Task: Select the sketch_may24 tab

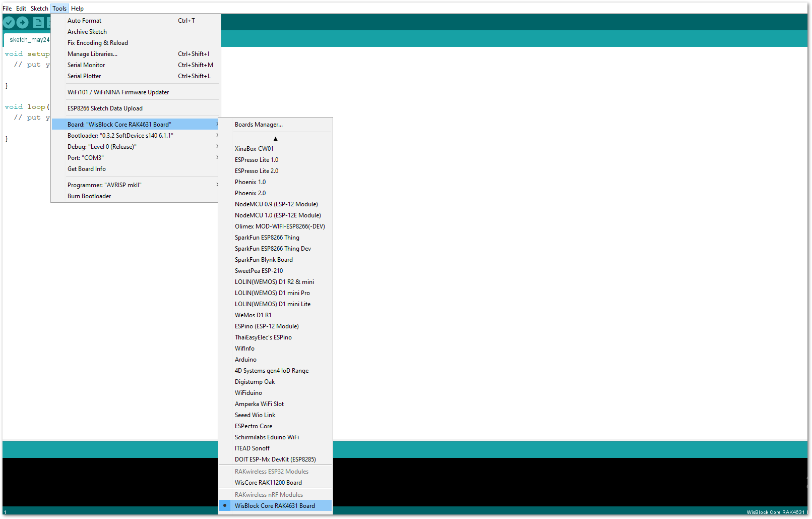Action: tap(28, 40)
